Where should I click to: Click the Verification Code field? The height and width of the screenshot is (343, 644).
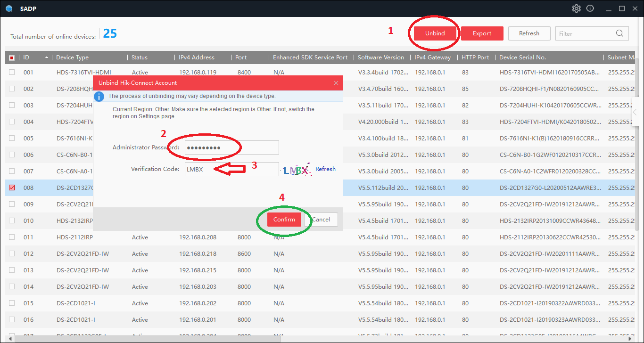[231, 169]
